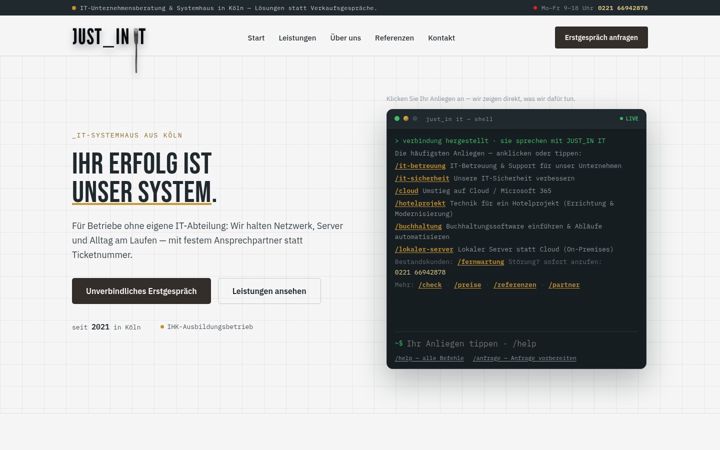Open the /hotelprojekt command
The image size is (720, 450).
(x=420, y=203)
